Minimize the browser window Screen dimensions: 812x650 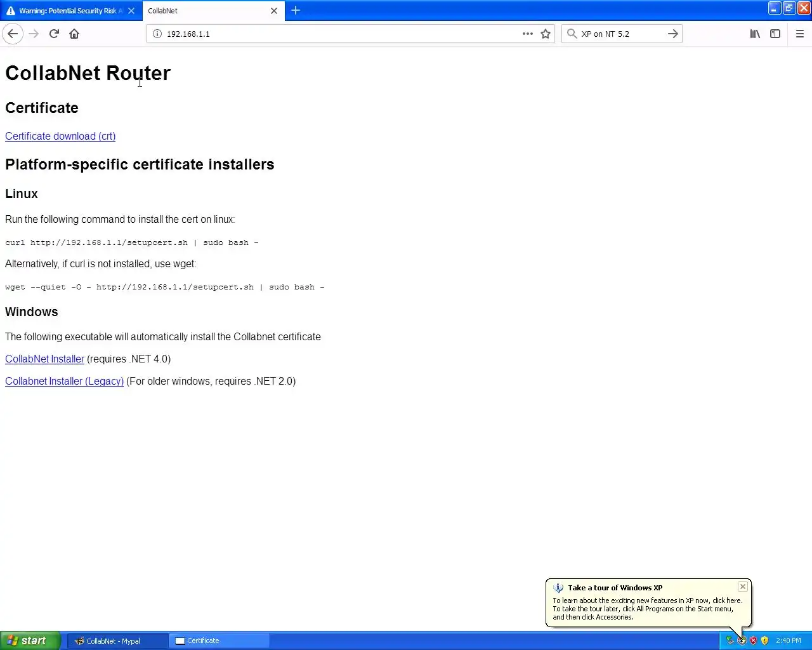[775, 8]
